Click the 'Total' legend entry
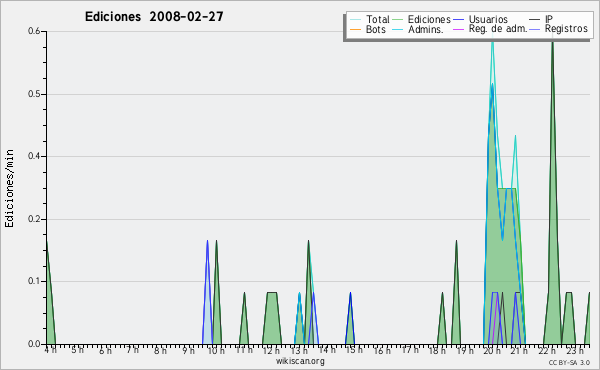The width and height of the screenshot is (600, 370). point(370,19)
